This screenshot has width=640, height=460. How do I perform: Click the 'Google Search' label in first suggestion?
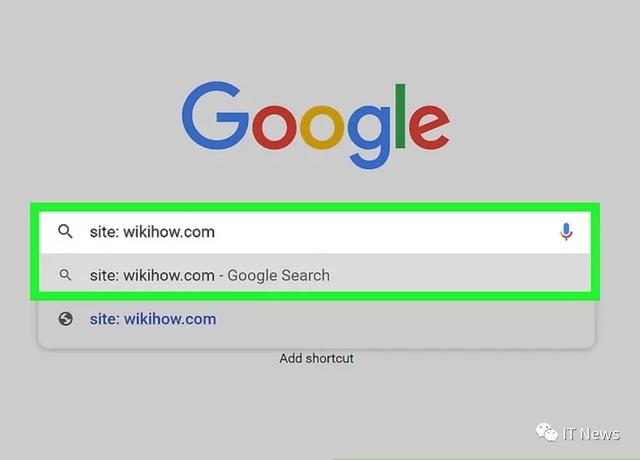pyautogui.click(x=278, y=276)
